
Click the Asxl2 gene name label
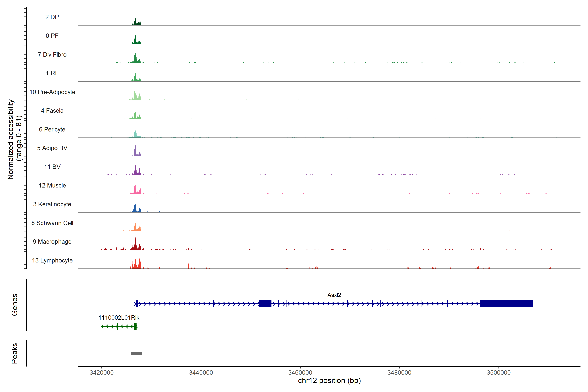click(x=334, y=295)
